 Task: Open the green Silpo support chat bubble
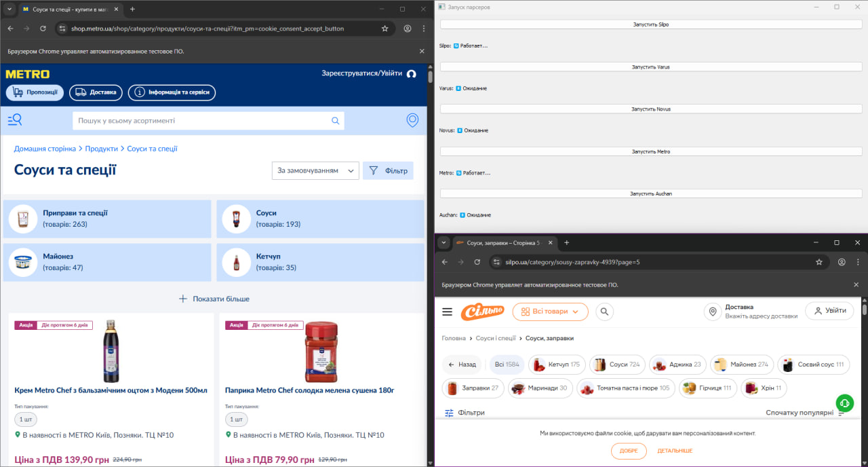click(844, 403)
